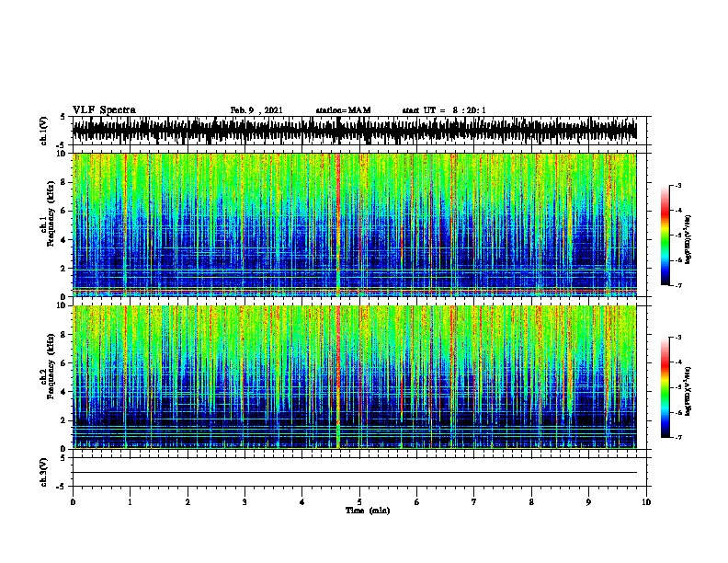Click the -5 tick of ch.1(V) axis
Viewport: 728px width, 563px height.
[62, 145]
